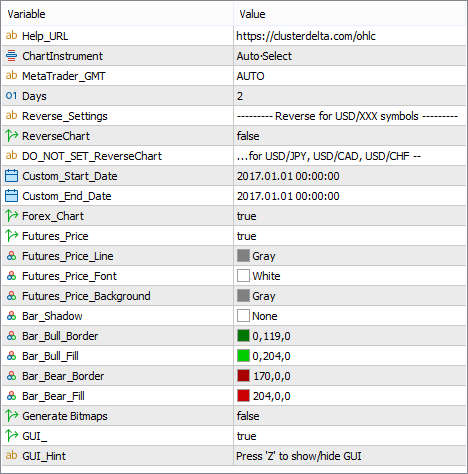
Task: Select the Bar_Bull_Fill green color swatch
Action: pyautogui.click(x=243, y=356)
